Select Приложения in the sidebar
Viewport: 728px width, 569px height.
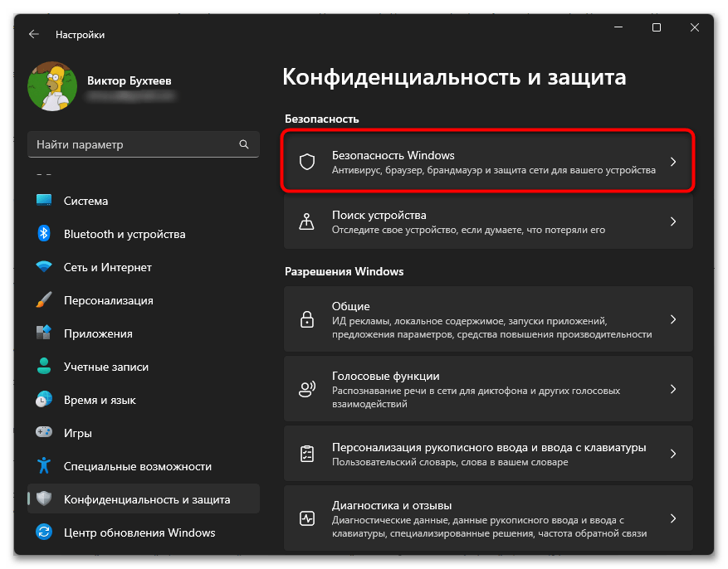click(x=143, y=333)
